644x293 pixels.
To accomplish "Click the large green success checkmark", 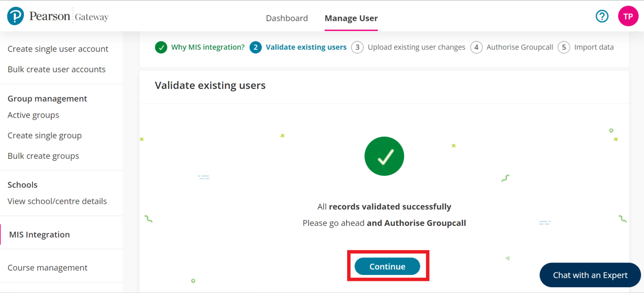I will pos(384,156).
